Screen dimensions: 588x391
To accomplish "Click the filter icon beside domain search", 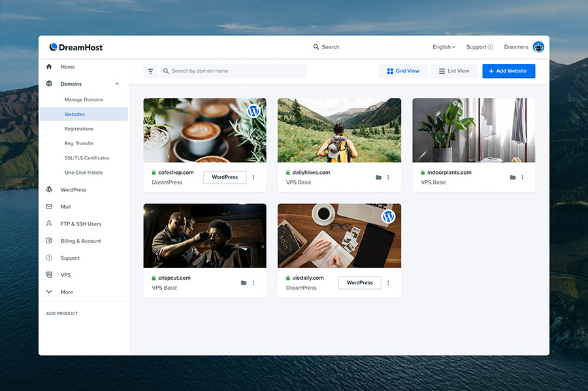I will click(x=150, y=71).
